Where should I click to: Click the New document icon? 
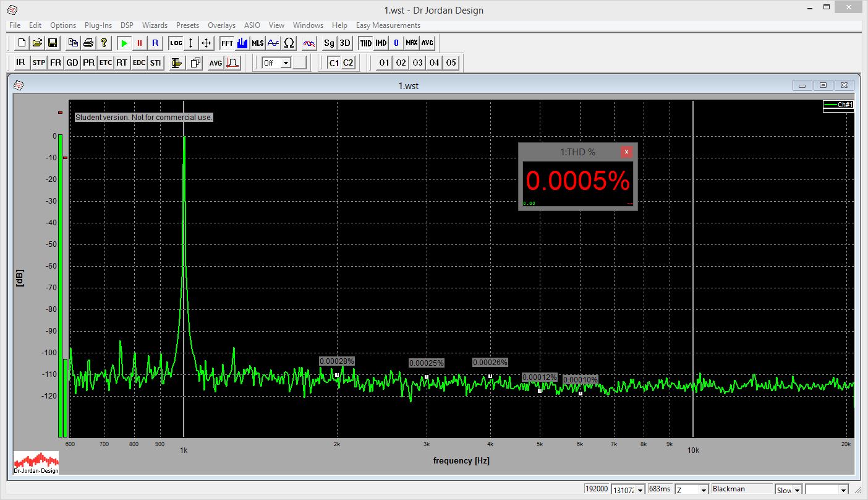22,43
